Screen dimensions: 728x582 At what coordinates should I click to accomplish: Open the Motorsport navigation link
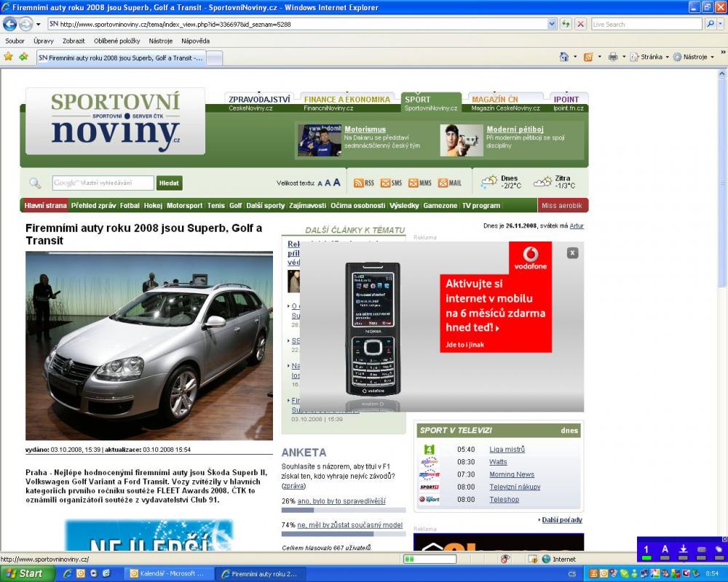[185, 205]
